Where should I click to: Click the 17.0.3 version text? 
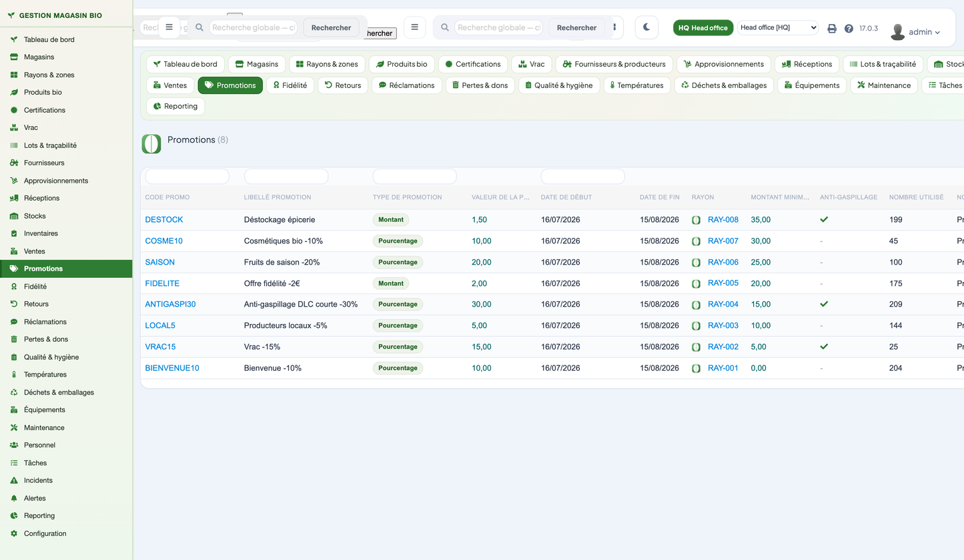tap(869, 28)
